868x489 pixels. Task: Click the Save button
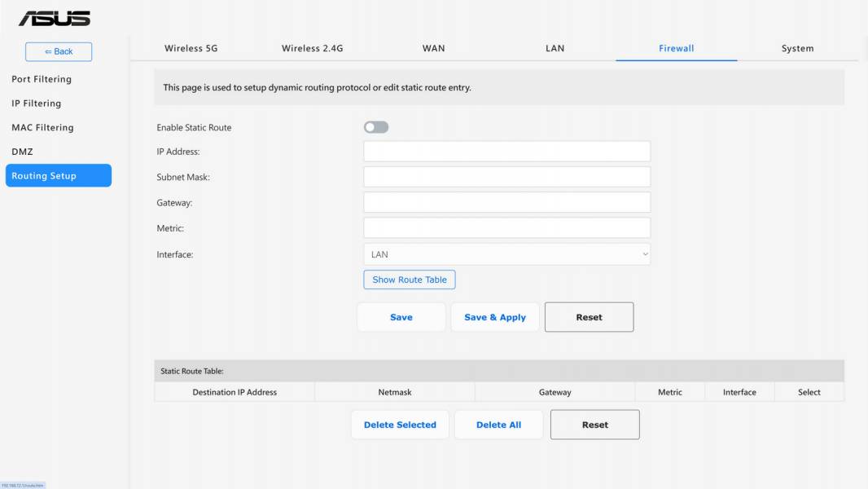point(401,317)
